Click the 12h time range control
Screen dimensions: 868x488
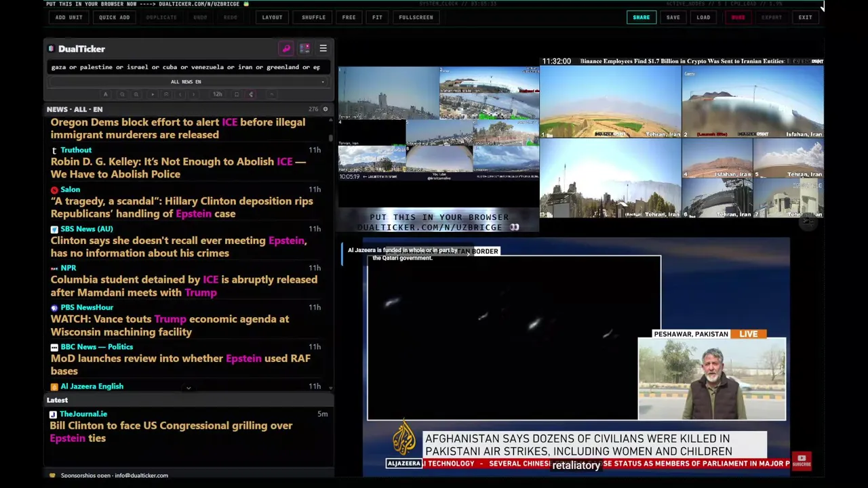pos(217,94)
